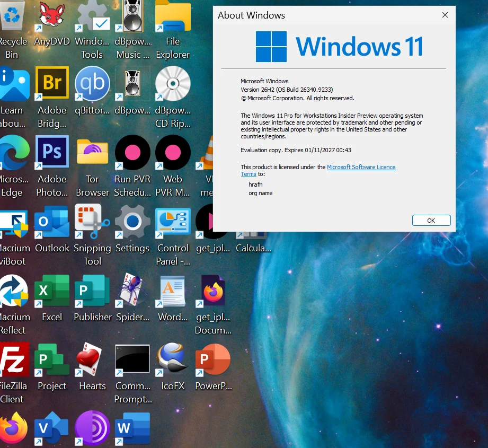Open Control Panel shortcut
Viewport: 488px width, 448px height.
(173, 222)
